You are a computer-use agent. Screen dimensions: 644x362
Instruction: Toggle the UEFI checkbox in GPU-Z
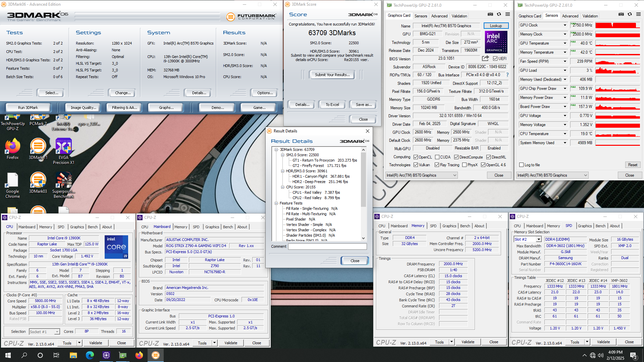tap(495, 59)
